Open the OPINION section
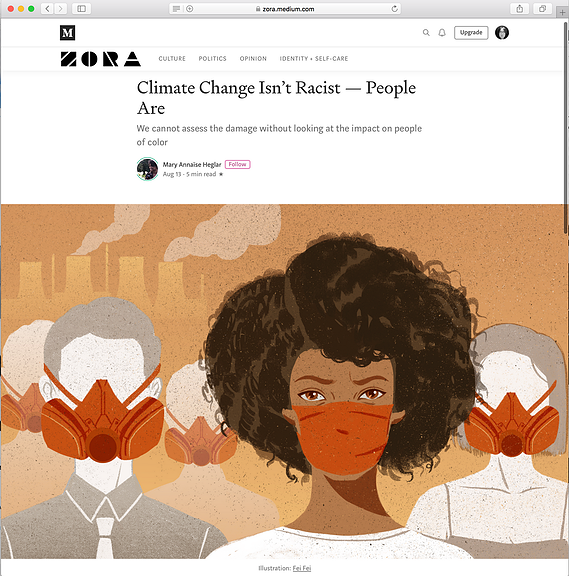The image size is (569, 576). pos(253,58)
